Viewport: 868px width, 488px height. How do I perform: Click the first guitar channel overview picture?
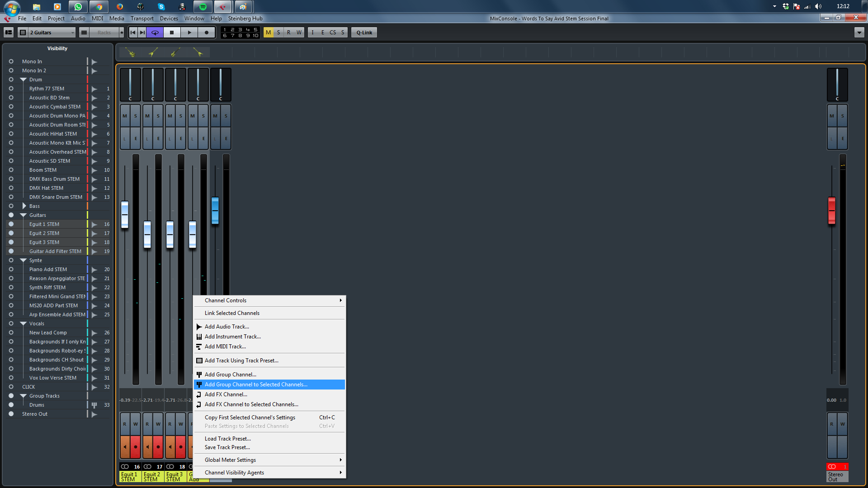[131, 53]
